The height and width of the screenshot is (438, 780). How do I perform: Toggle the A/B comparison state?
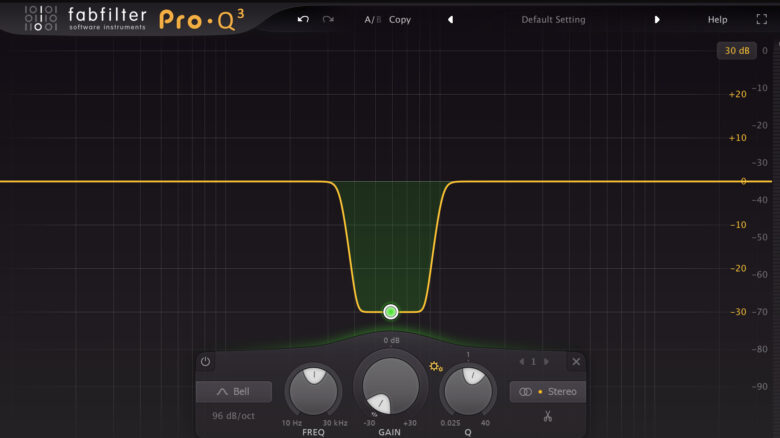point(373,20)
